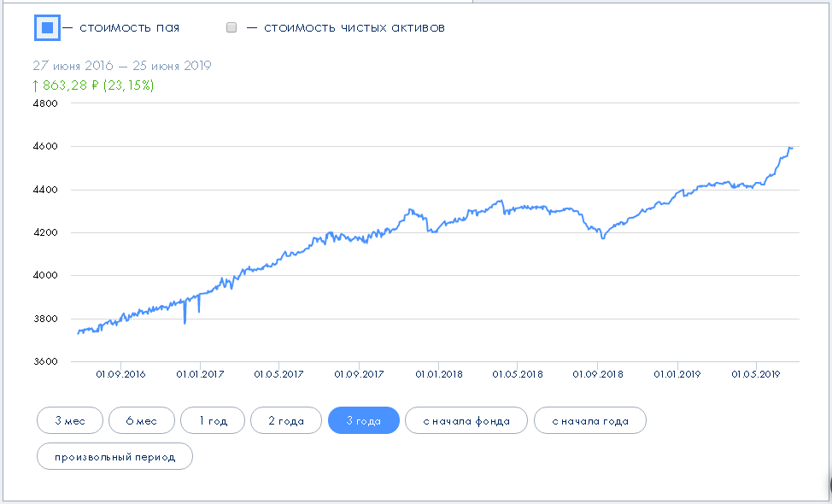The image size is (832, 504).
Task: Click the 'стоимость пая' label text
Action: click(x=130, y=27)
